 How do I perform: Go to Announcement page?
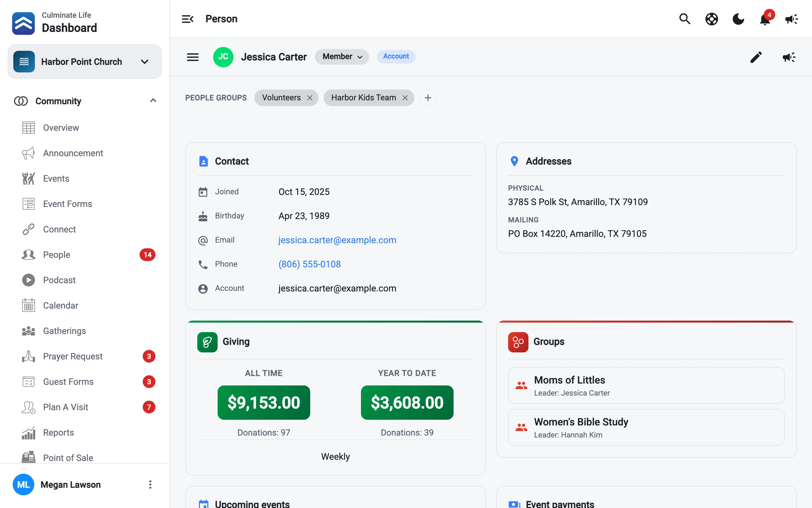point(85,153)
